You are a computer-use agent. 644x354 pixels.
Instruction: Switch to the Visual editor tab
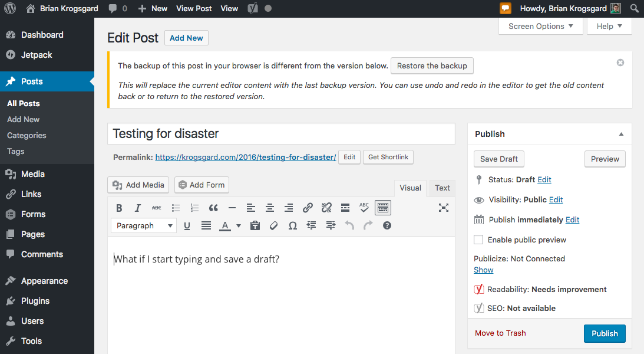tap(410, 188)
